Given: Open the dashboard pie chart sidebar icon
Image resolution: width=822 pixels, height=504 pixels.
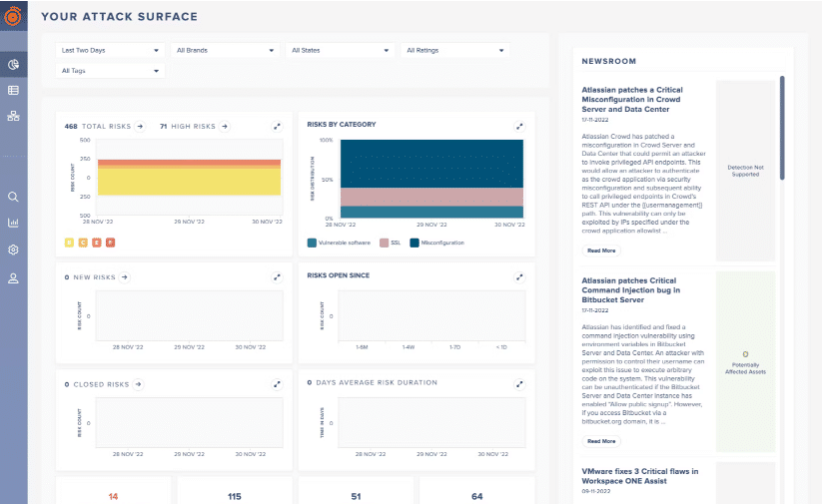Looking at the screenshot, I should pyautogui.click(x=14, y=65).
